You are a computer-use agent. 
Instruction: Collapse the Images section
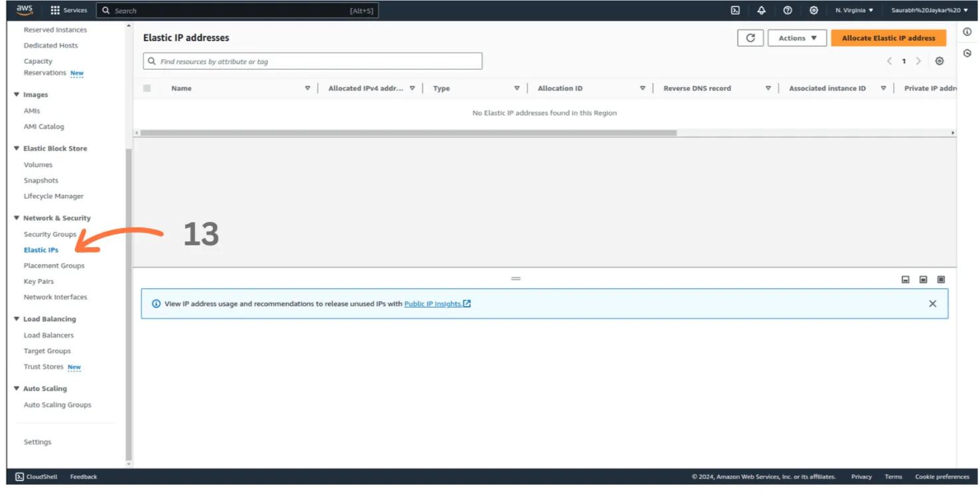coord(17,95)
